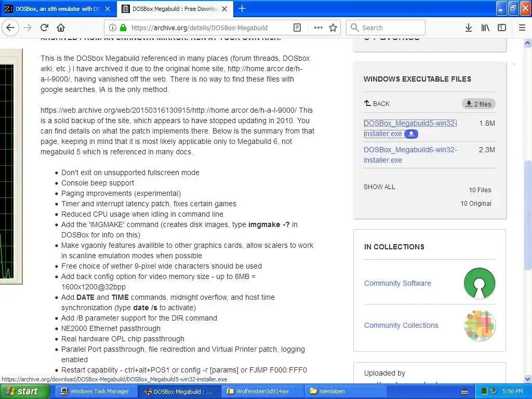The width and height of the screenshot is (532, 399).
Task: Go back using the browser back arrow
Action: coord(10,28)
